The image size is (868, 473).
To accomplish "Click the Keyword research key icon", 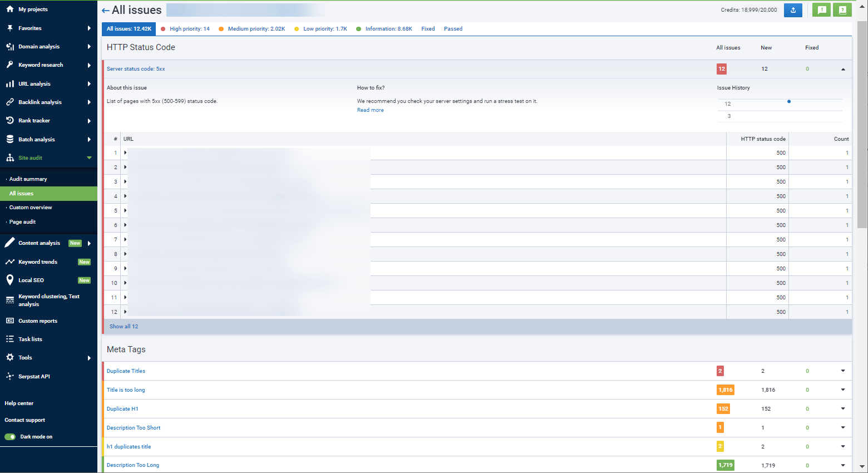I will tap(9, 65).
